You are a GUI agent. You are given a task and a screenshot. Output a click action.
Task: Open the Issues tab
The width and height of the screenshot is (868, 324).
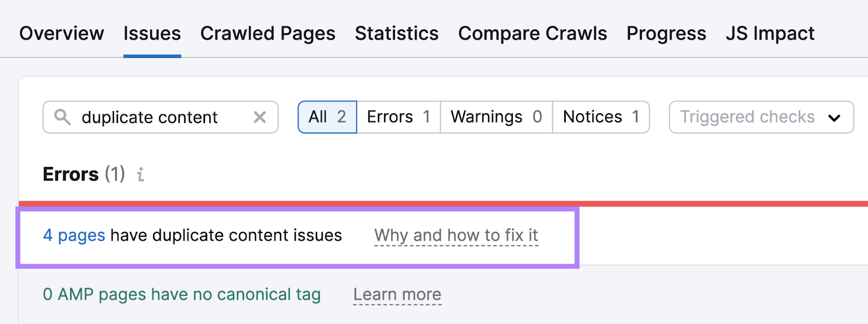152,34
